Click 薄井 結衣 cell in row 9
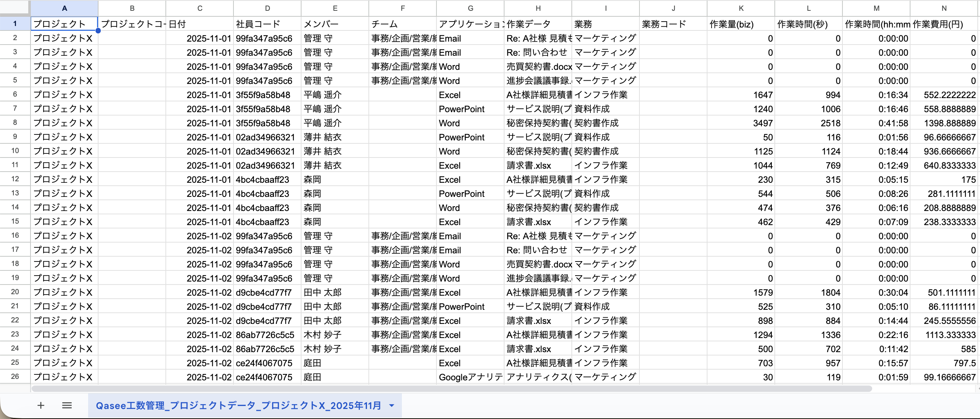 click(x=335, y=137)
